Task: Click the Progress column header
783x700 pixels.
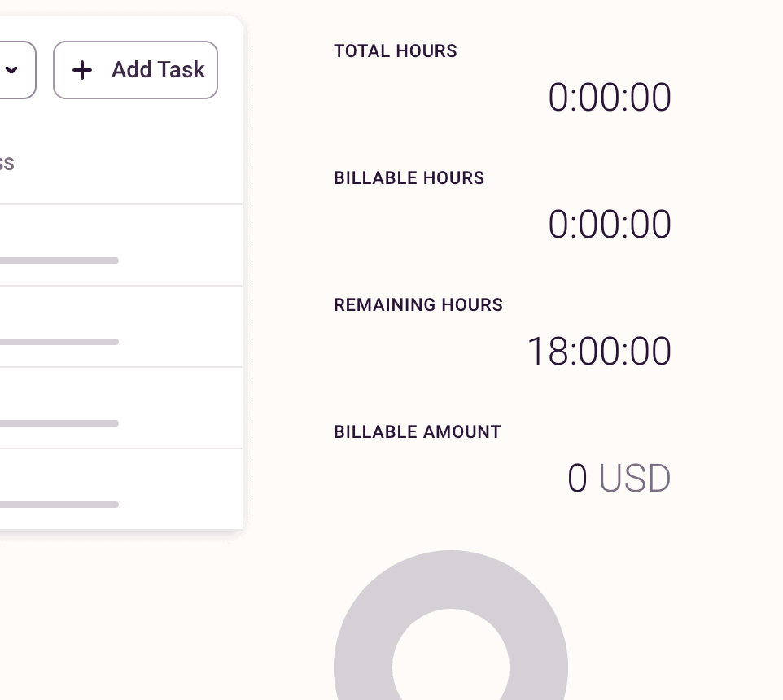Action: 7,164
